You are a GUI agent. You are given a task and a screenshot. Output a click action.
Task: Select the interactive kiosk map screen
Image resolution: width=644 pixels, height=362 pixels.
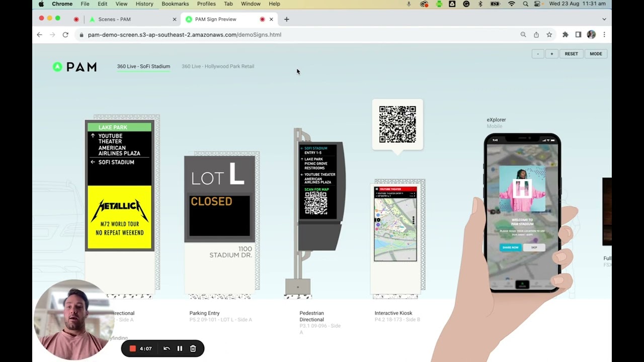395,224
